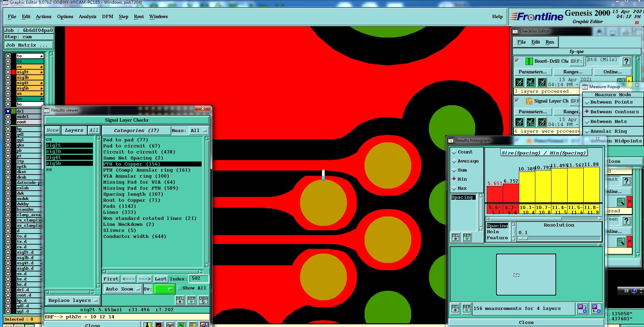Click histogram import-left icon at bottom right corner
This screenshot has width=644, height=327.
(x=596, y=308)
